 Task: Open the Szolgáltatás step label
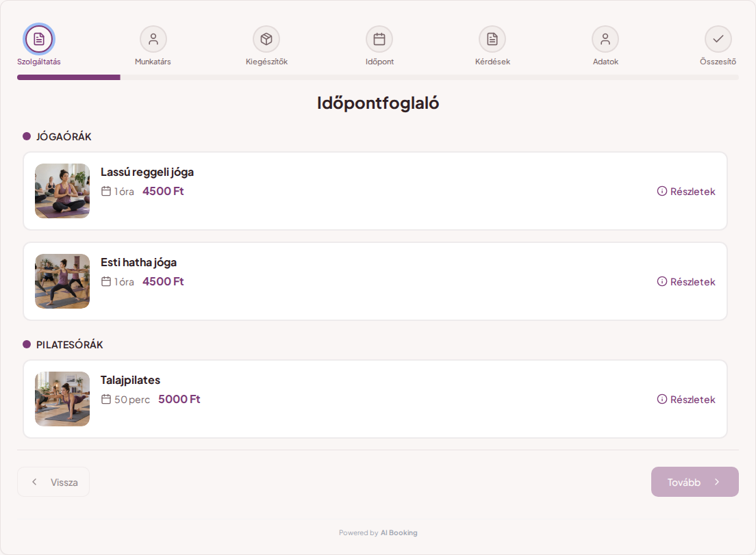(39, 62)
